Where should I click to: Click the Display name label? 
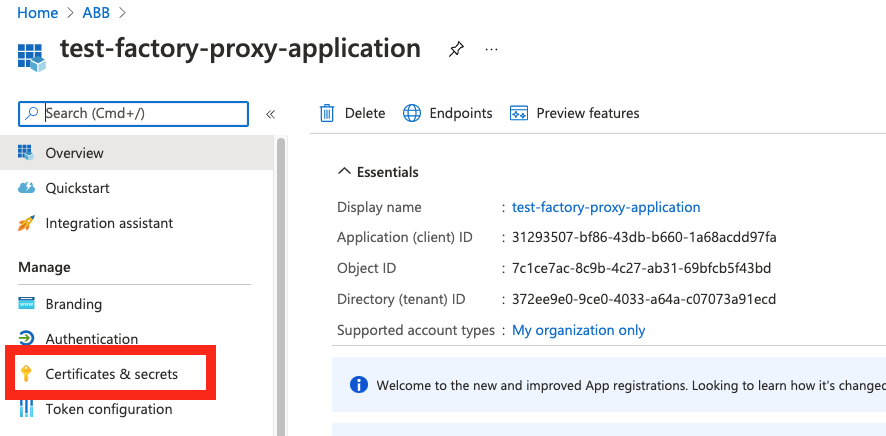tap(379, 207)
